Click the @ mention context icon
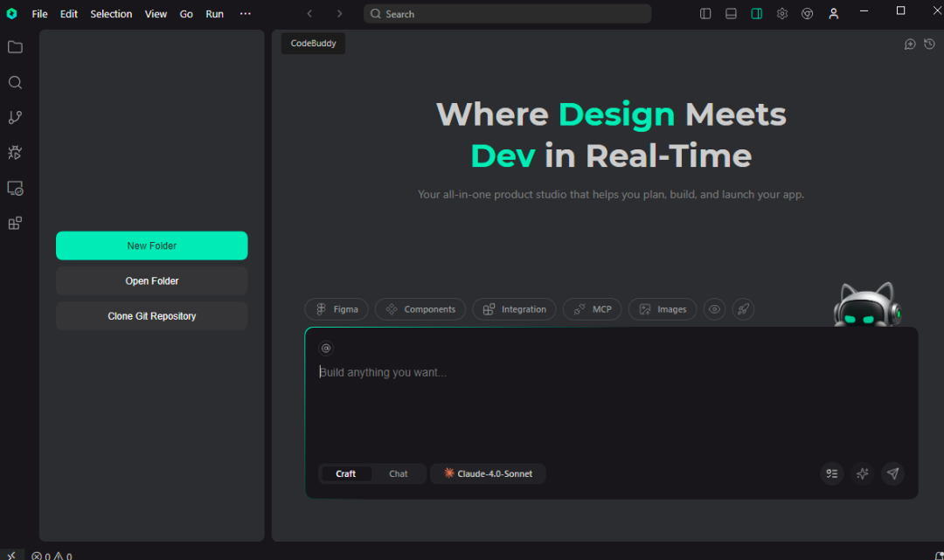This screenshot has height=560, width=944. pos(326,349)
